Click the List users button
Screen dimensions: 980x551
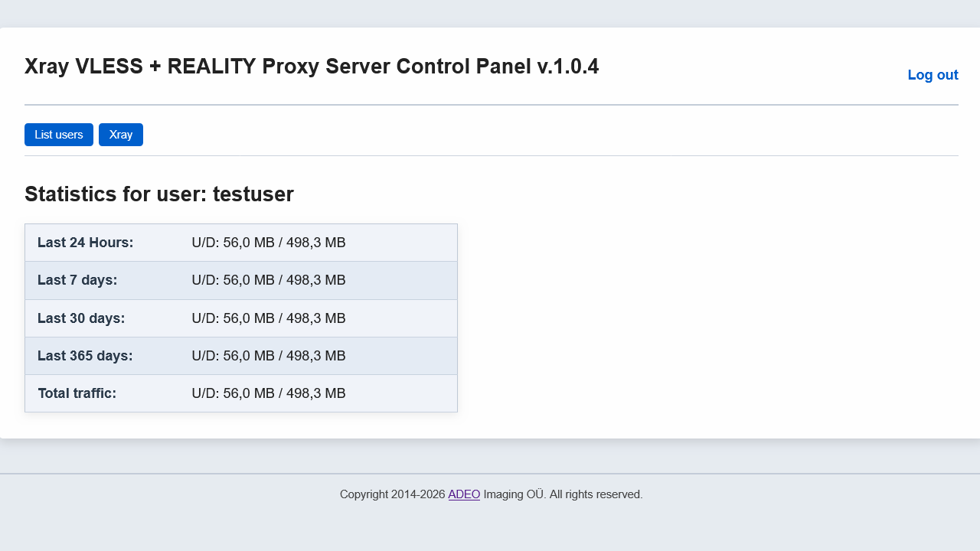click(59, 135)
